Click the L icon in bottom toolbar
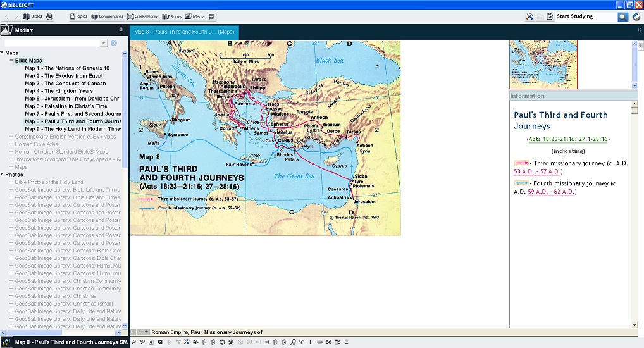 tap(311, 342)
